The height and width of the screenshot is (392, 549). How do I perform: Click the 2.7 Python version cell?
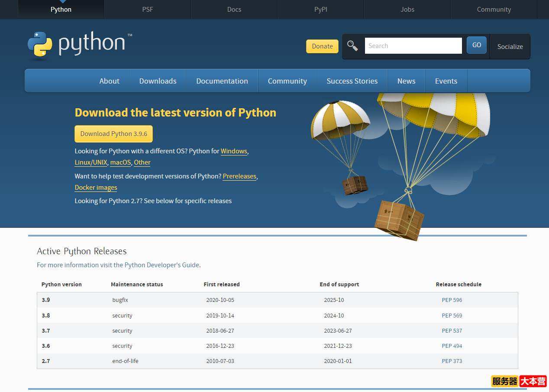pyautogui.click(x=46, y=361)
